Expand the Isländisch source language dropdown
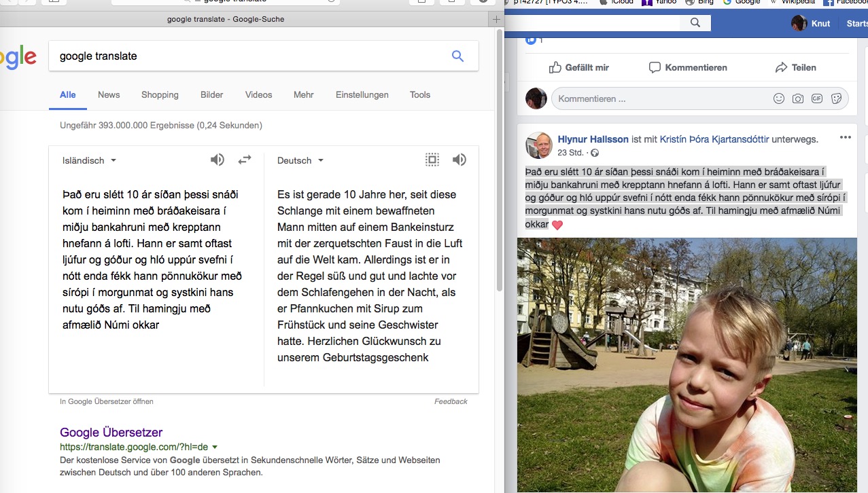Viewport: 868px width, 493px height. pos(89,161)
